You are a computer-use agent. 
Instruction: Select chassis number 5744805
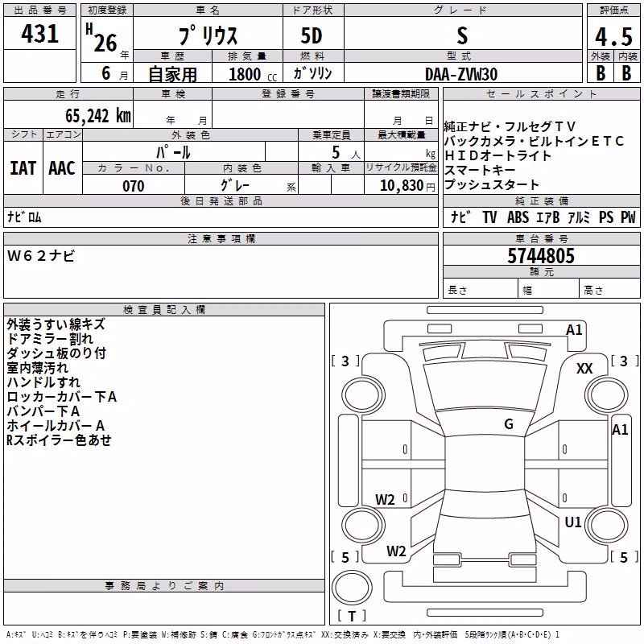(541, 256)
